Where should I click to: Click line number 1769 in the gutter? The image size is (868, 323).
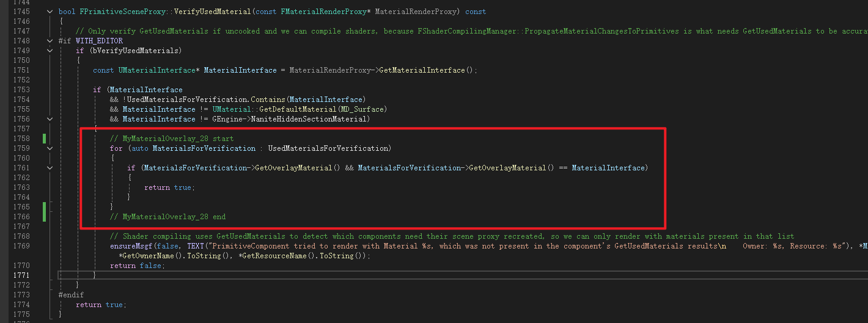tap(21, 246)
